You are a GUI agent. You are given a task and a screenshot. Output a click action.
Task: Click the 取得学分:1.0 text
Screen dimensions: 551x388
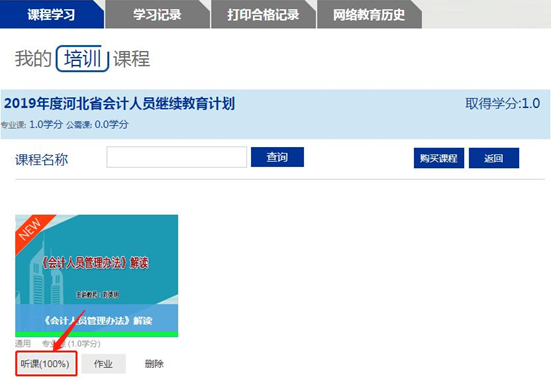503,103
